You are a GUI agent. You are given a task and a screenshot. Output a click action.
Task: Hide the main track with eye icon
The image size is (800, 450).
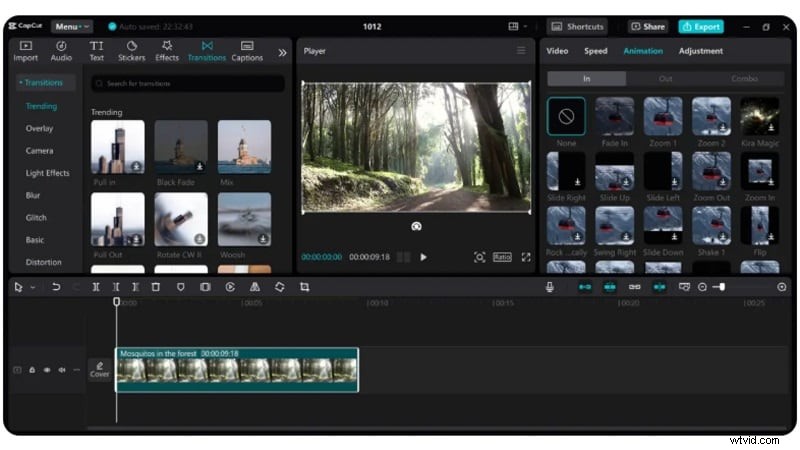(x=47, y=370)
